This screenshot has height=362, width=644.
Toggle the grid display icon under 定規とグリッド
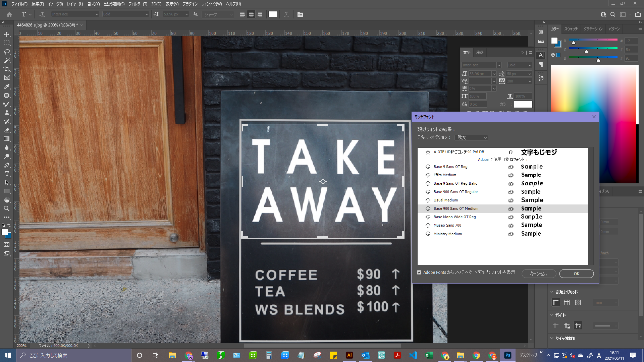567,302
